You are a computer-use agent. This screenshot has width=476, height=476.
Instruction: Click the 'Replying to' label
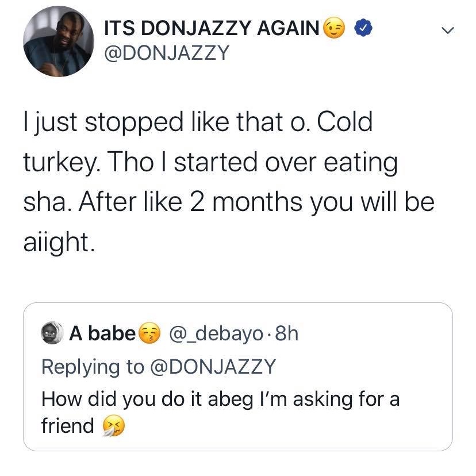click(93, 366)
